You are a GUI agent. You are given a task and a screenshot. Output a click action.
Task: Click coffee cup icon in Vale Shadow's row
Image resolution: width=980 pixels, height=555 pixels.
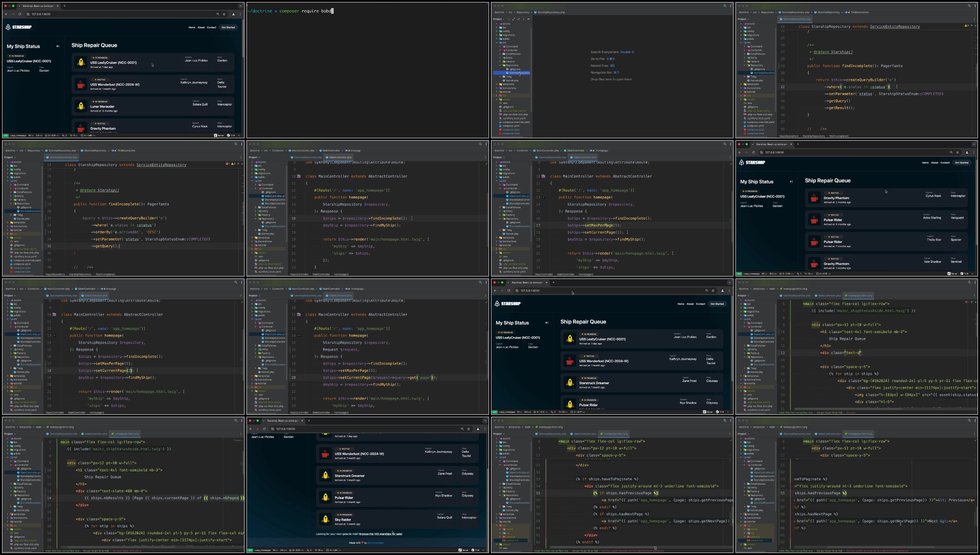(x=814, y=264)
